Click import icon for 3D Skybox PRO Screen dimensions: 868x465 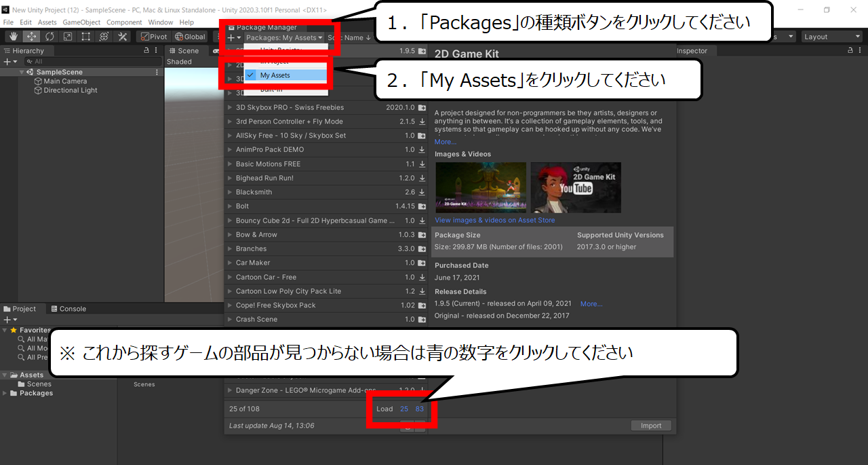pos(422,108)
